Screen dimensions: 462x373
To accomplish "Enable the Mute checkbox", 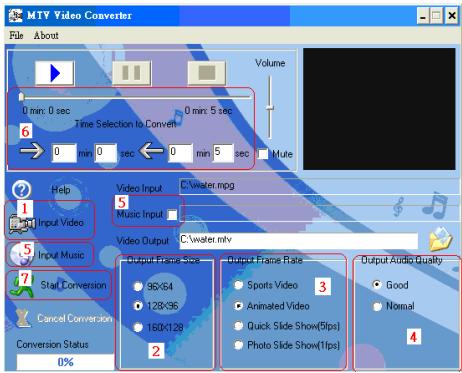I will pyautogui.click(x=263, y=154).
